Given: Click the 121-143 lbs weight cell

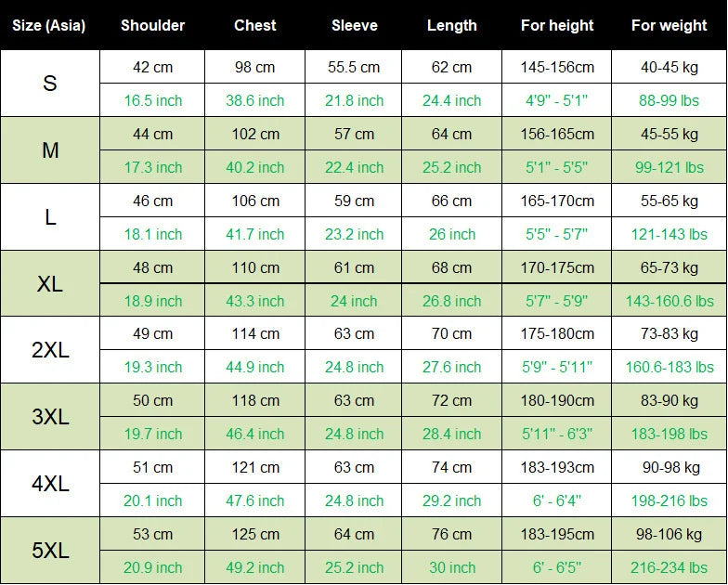Looking at the screenshot, I should (669, 234).
